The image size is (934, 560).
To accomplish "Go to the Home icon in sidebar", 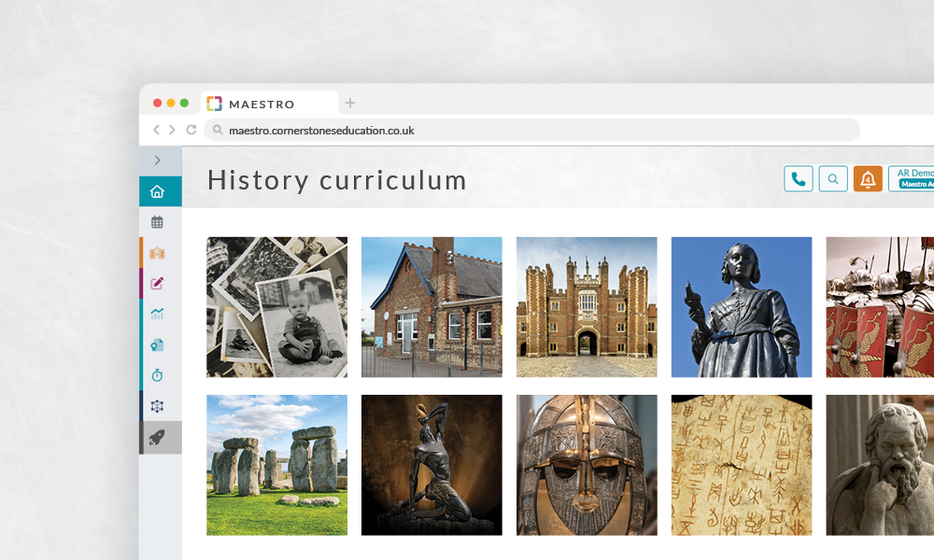I will point(157,192).
